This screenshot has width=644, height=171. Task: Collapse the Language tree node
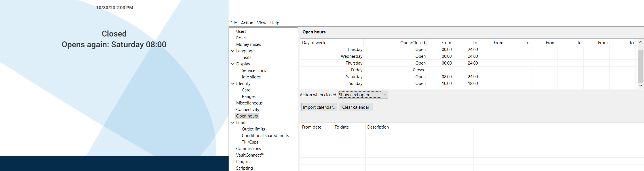(x=233, y=51)
